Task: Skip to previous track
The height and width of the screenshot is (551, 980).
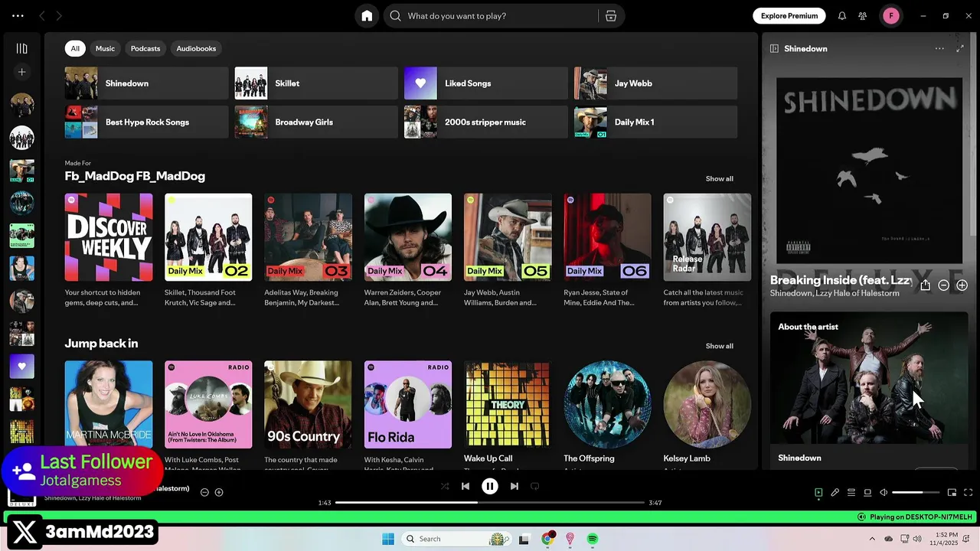Action: 465,486
